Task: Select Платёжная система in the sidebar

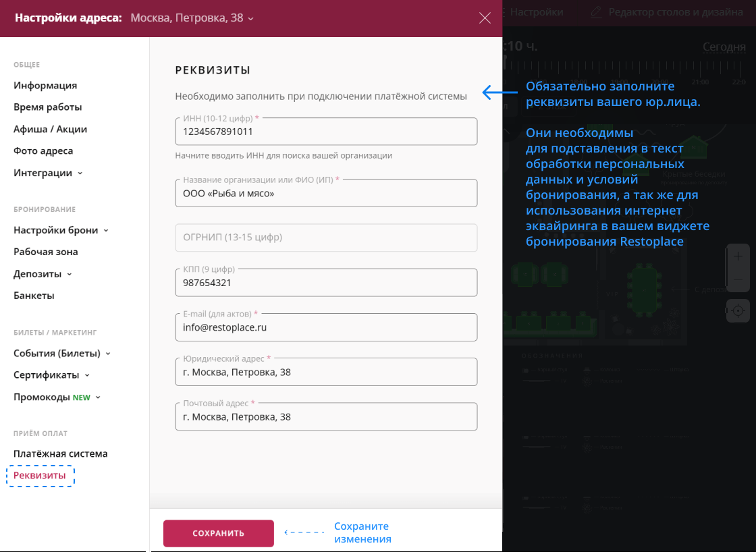Action: click(x=60, y=453)
